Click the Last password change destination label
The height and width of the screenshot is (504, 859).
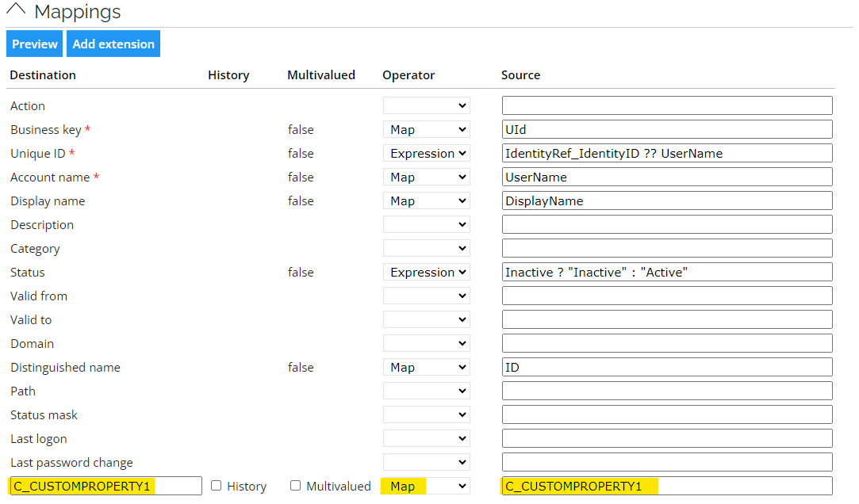(71, 463)
